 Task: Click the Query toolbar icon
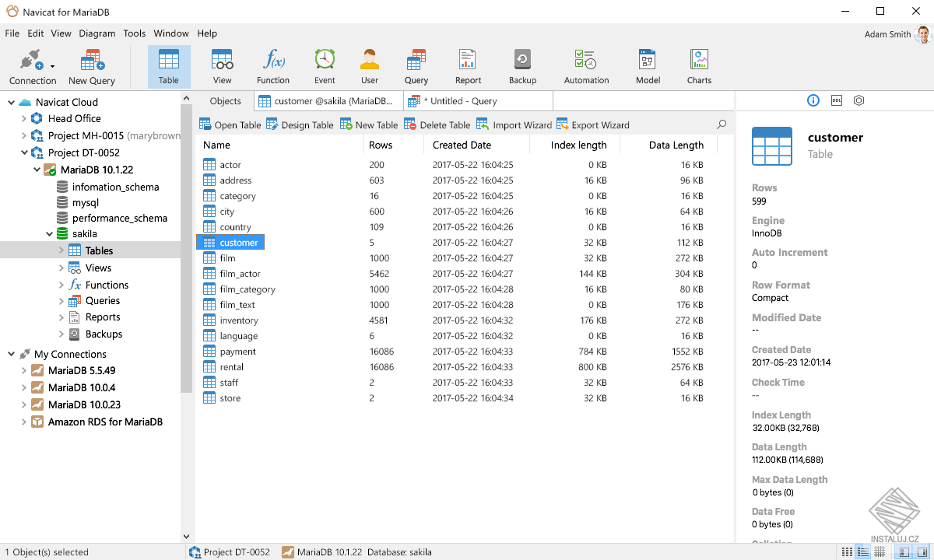[416, 61]
